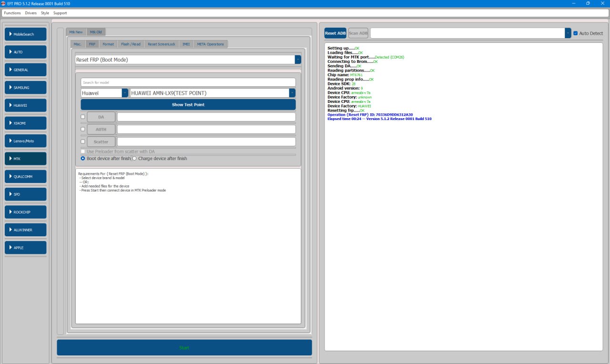The image size is (610, 364).
Task: Expand the SAMSUNG sidebar category
Action: click(x=26, y=88)
